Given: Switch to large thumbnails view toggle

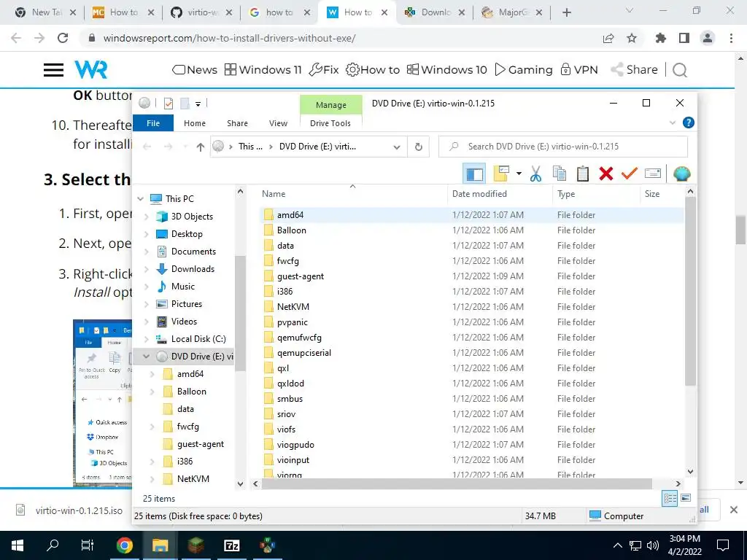Looking at the screenshot, I should tap(686, 498).
